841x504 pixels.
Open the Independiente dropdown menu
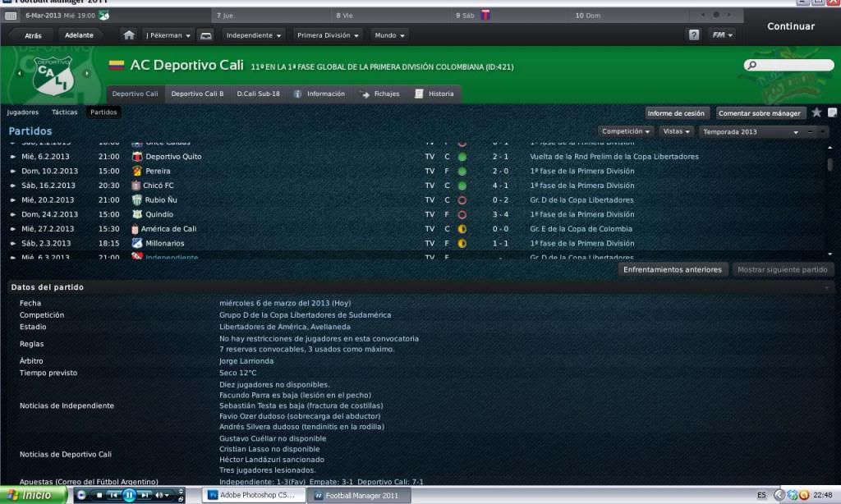[254, 35]
